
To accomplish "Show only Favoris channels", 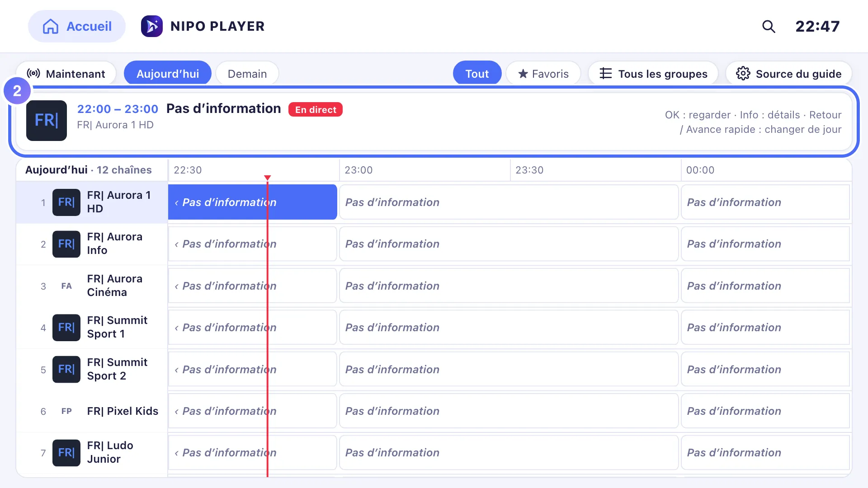I will [543, 74].
